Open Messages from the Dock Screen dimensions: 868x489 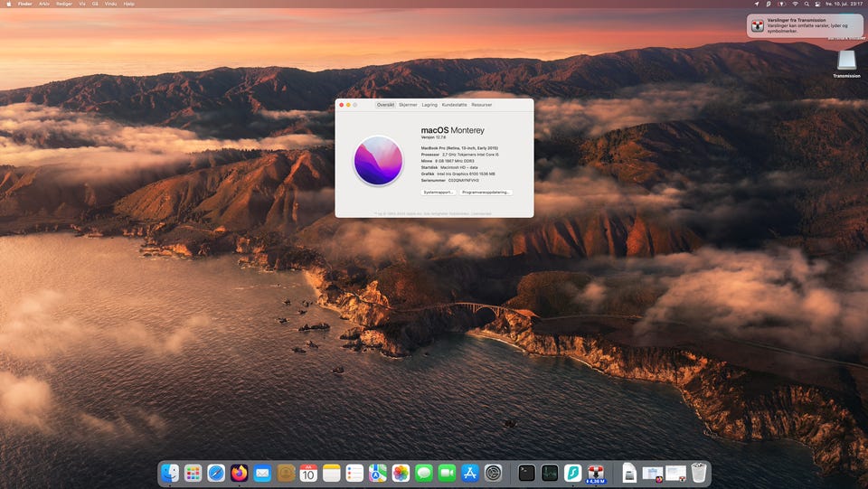pyautogui.click(x=424, y=473)
